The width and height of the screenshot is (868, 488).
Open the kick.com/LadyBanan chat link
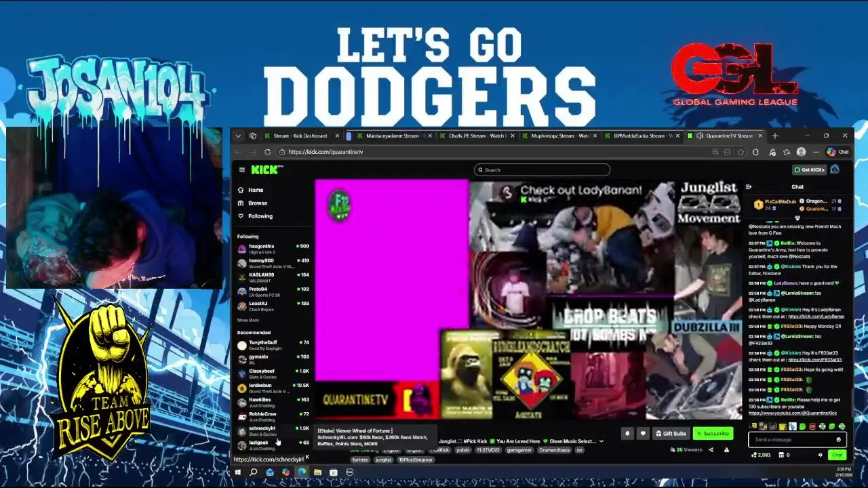click(x=816, y=317)
